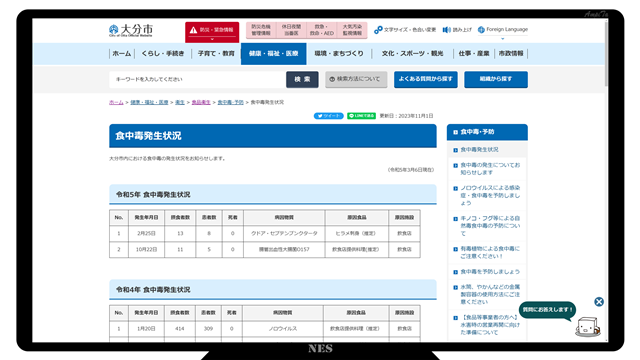Go to 市政情報 in navigation bar
This screenshot has width=640, height=360.
511,53
